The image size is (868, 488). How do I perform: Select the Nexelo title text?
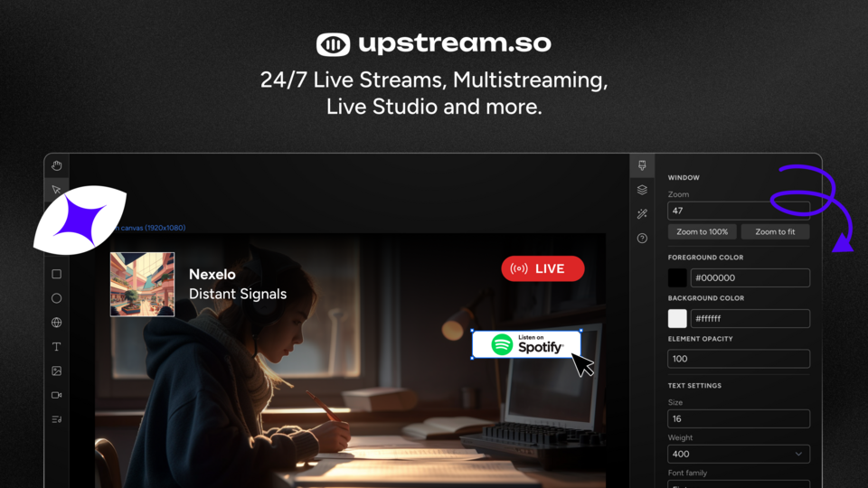click(x=212, y=275)
